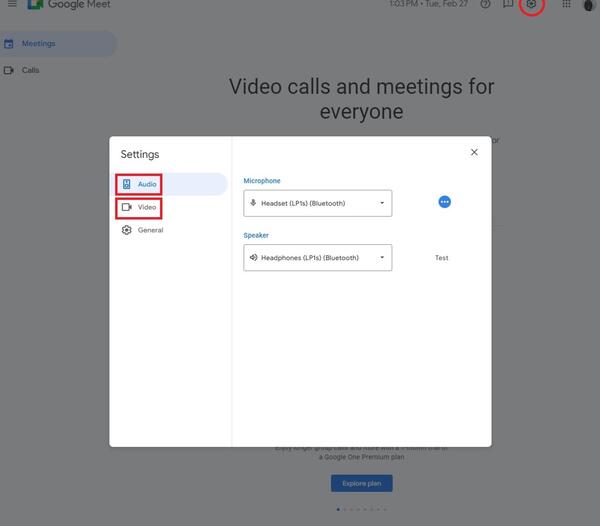
Task: Click the microphone icon inside dropdown
Action: click(x=253, y=203)
